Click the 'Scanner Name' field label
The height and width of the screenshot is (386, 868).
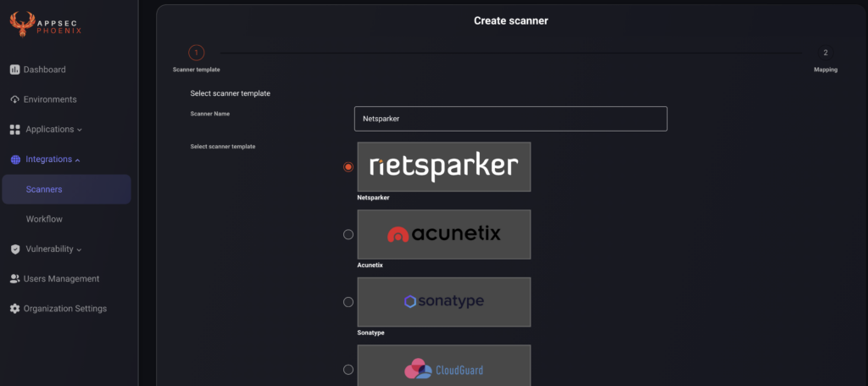pyautogui.click(x=210, y=114)
